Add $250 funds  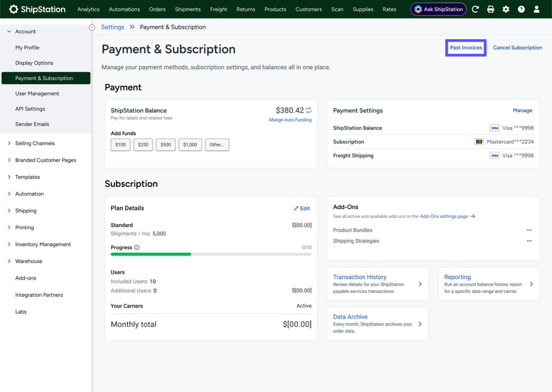click(x=143, y=145)
